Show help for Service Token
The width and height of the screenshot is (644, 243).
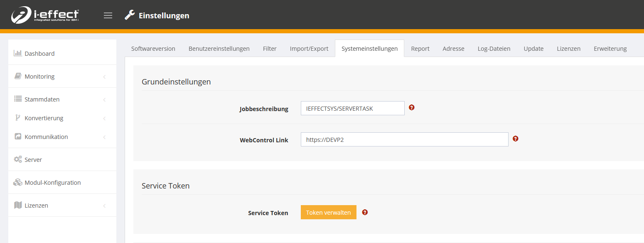[365, 212]
